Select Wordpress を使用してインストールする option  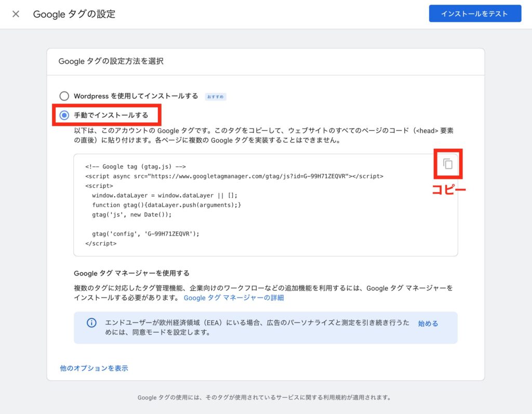click(64, 96)
